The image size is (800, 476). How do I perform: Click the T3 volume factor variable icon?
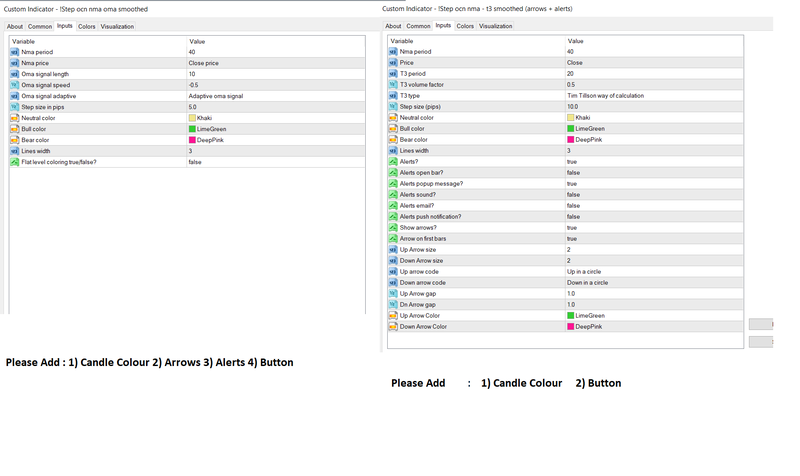coord(393,85)
